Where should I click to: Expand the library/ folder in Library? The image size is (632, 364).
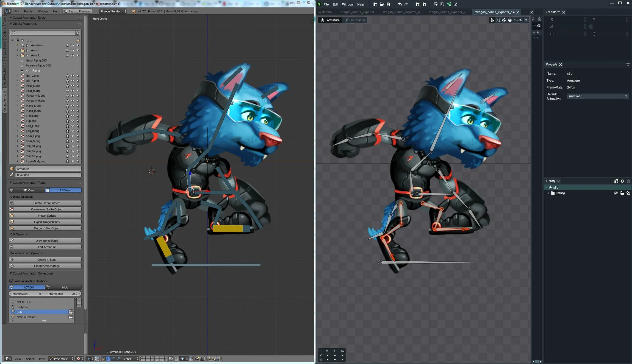coord(548,193)
